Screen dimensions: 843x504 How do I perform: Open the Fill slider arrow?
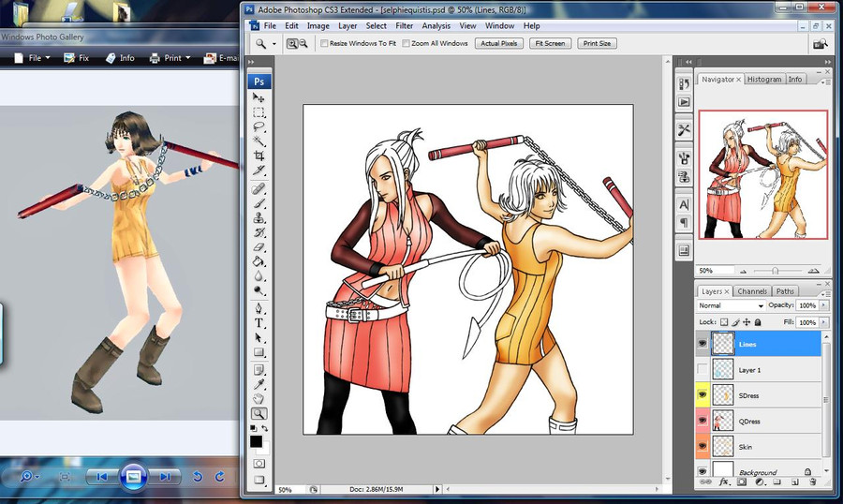pos(823,322)
